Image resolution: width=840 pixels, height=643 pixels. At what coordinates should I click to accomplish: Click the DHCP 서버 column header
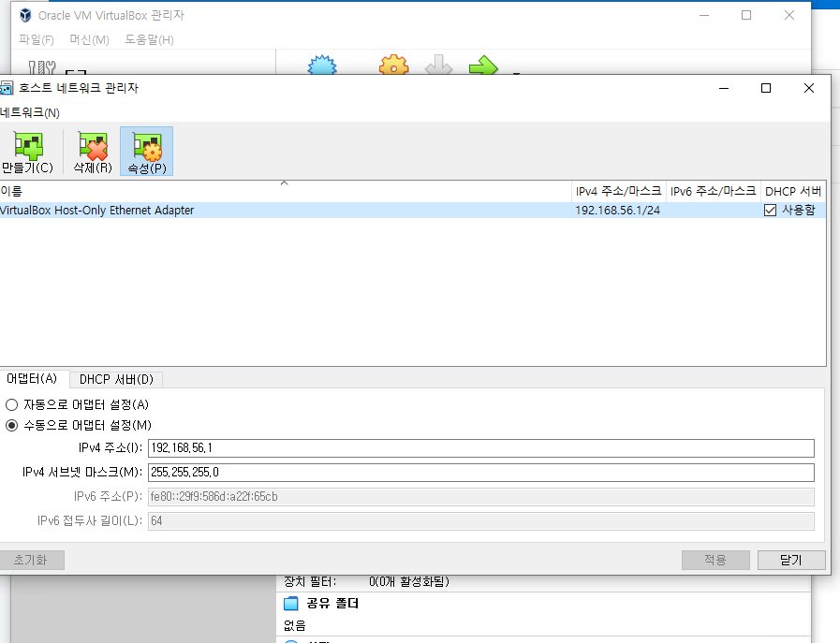(793, 192)
